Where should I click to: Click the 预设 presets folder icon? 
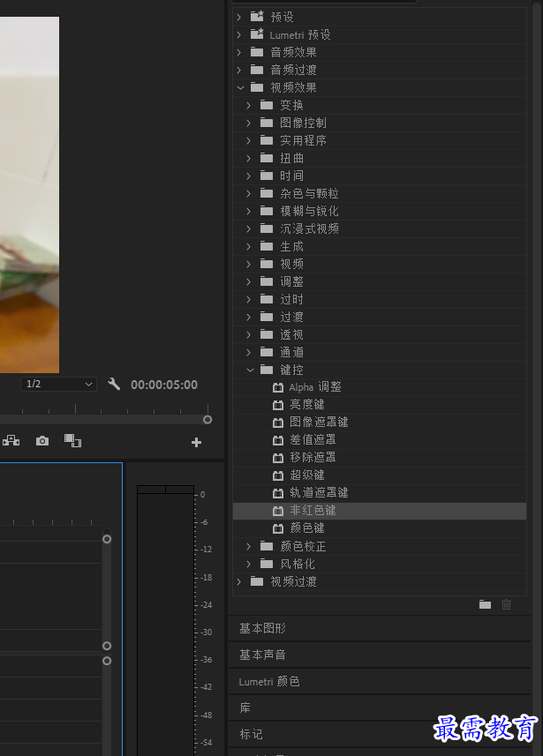click(257, 17)
